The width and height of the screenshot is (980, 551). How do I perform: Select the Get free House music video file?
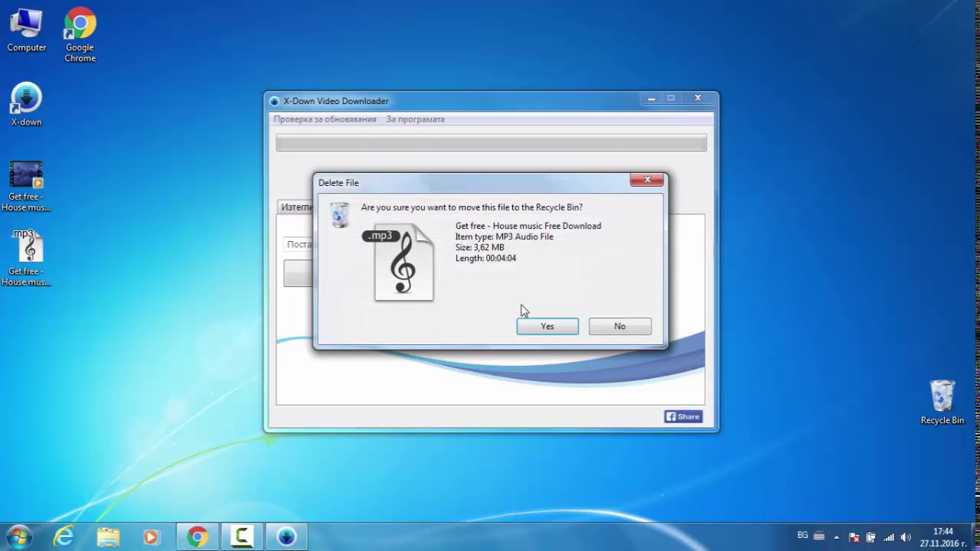[x=26, y=187]
